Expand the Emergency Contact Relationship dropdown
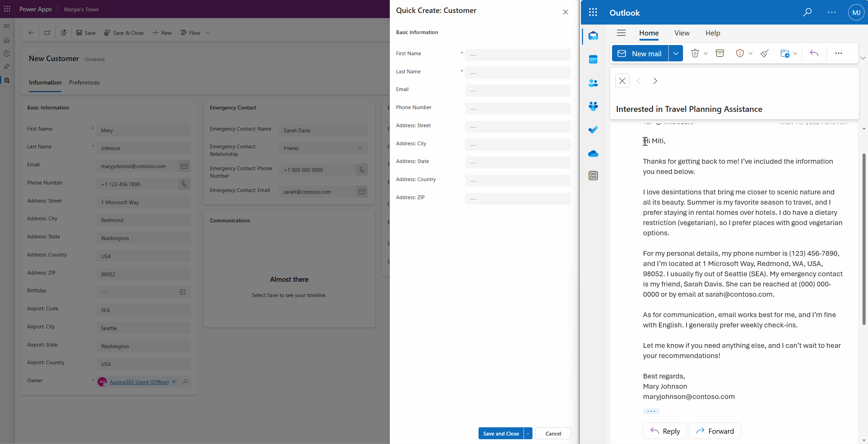Viewport: 868px width, 444px height. [x=360, y=148]
